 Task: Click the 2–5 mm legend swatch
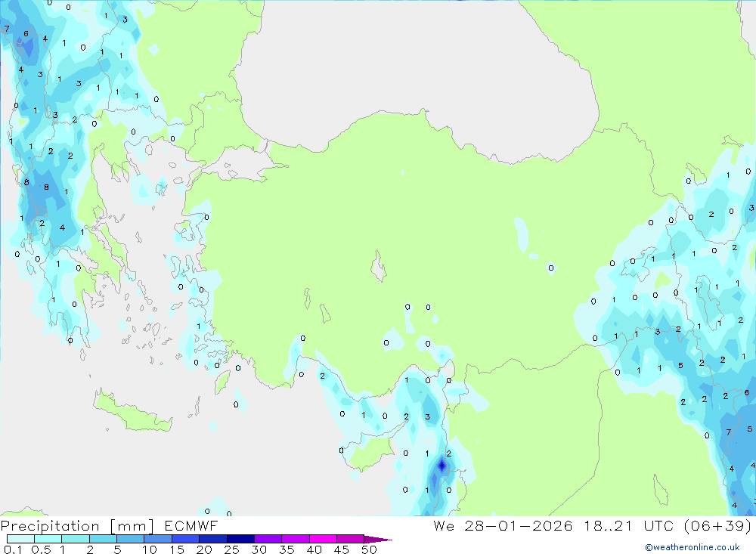click(103, 539)
